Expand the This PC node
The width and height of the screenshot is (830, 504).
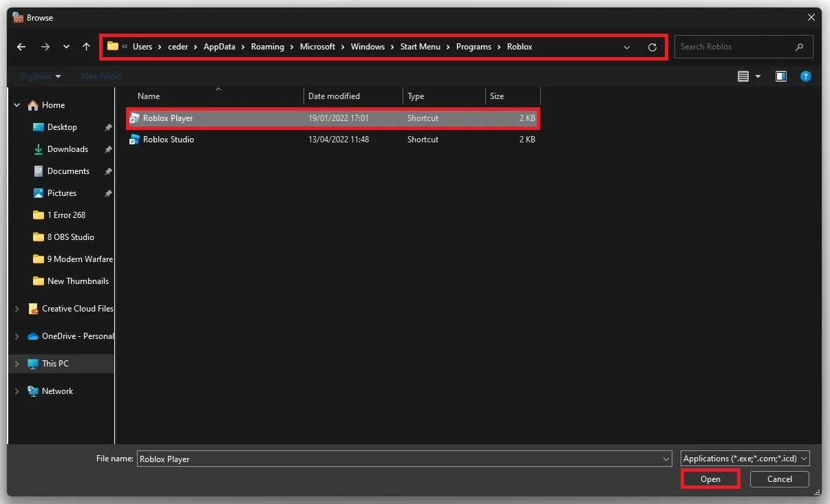point(17,364)
